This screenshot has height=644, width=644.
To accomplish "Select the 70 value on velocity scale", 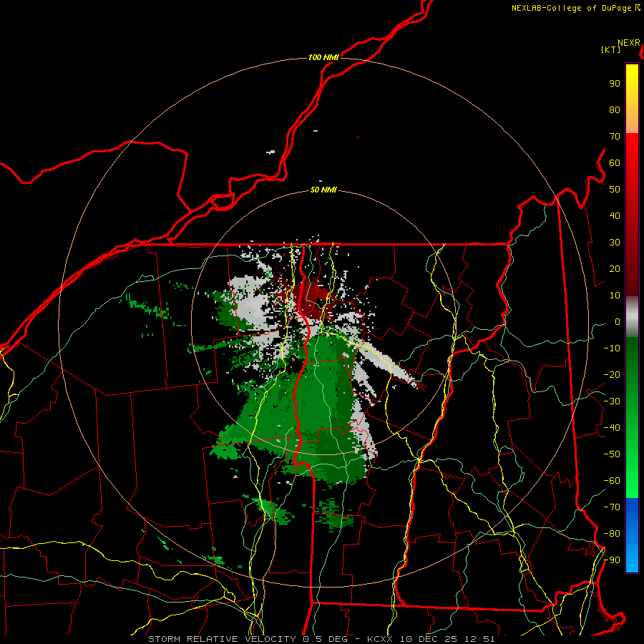I will click(615, 137).
